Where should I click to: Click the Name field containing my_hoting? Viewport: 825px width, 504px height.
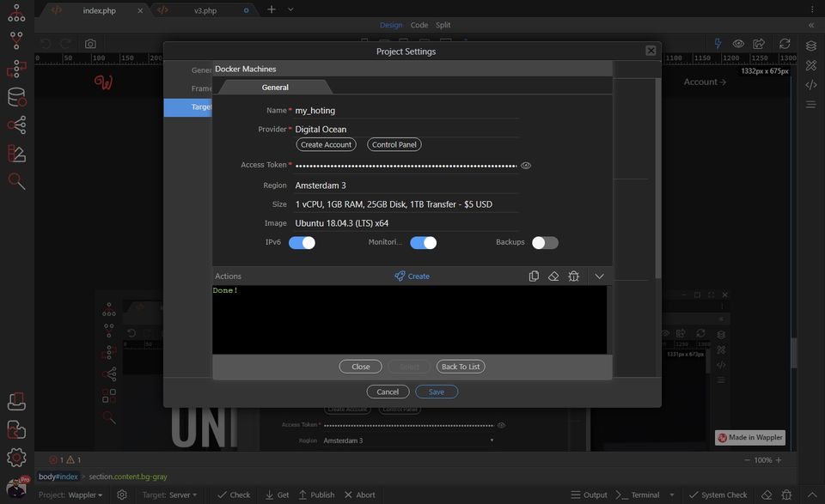click(x=406, y=111)
